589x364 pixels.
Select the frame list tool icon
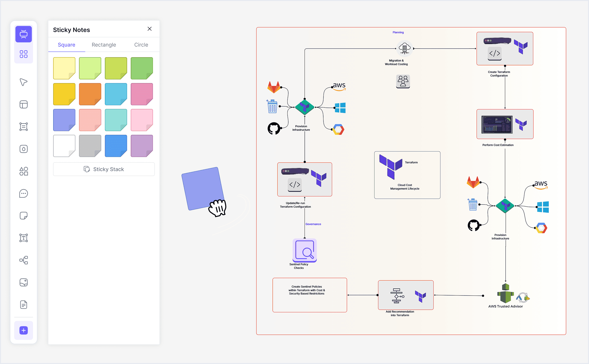24,127
